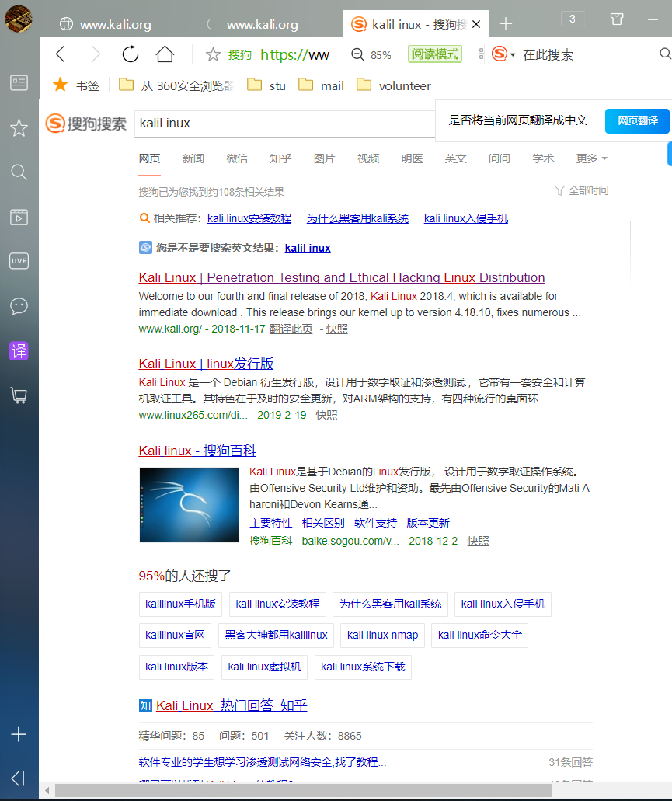
Task: Open a new tab with plus button
Action: (506, 23)
